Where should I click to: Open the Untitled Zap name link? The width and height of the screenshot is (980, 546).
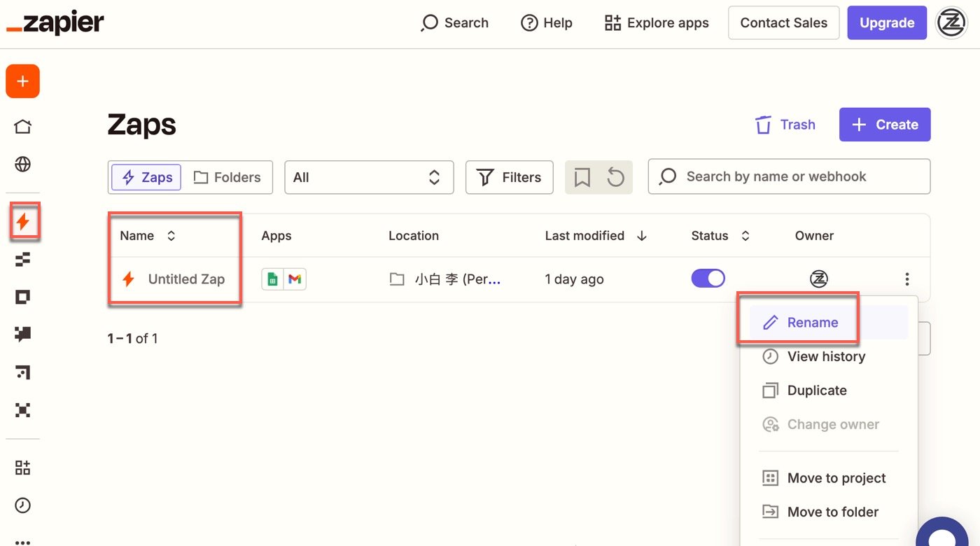click(186, 279)
